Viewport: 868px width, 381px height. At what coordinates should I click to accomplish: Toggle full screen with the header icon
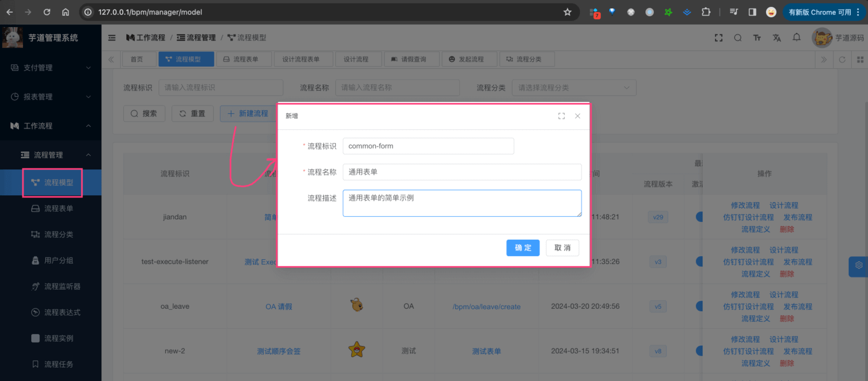point(718,37)
